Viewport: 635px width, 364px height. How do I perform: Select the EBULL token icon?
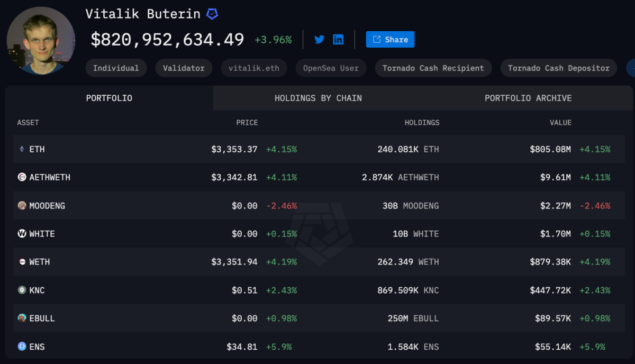click(22, 318)
